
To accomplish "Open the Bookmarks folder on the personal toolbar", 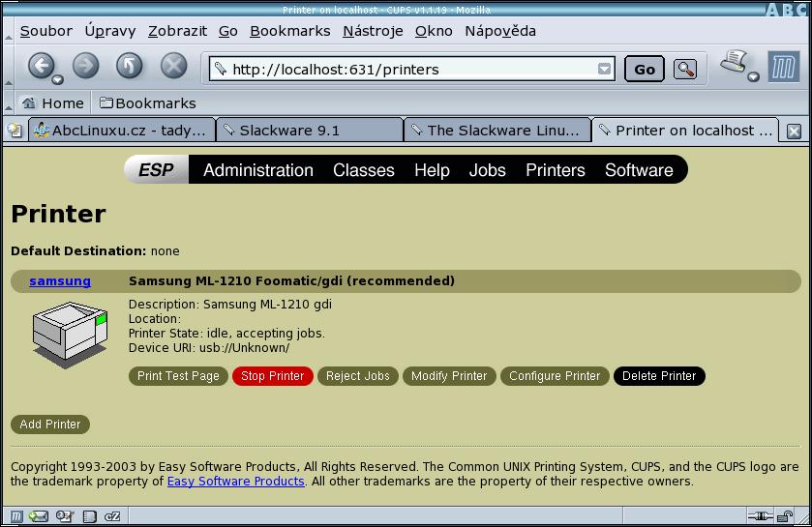I will (147, 102).
